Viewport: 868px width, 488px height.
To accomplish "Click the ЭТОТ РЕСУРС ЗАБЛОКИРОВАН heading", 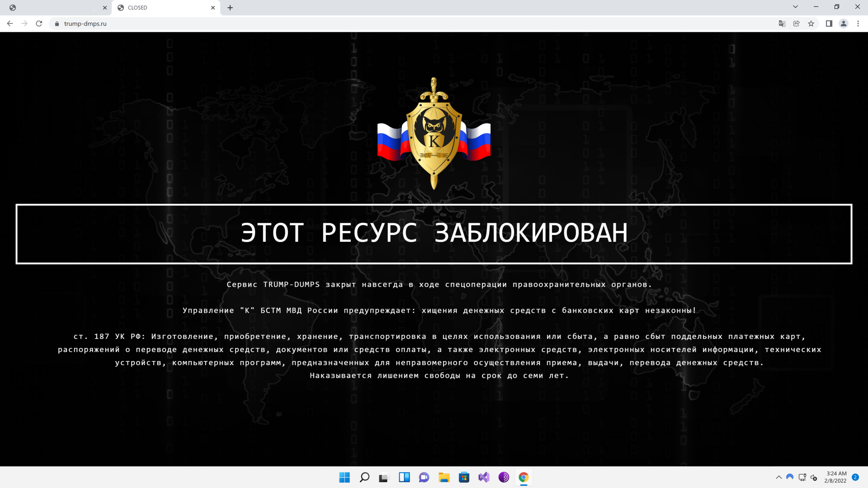I will click(x=434, y=233).
